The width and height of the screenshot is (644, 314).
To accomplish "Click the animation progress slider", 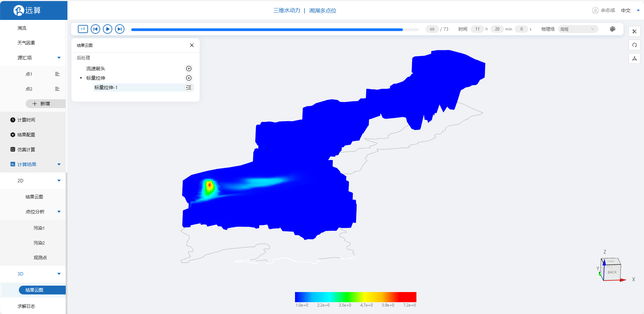I will [275, 30].
